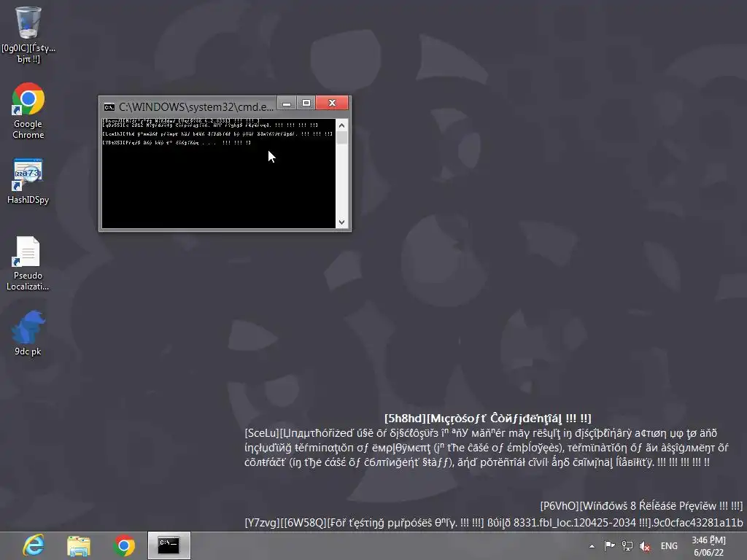The height and width of the screenshot is (560, 747).
Task: Launch Internet Explorer from the taskbar
Action: pyautogui.click(x=34, y=545)
